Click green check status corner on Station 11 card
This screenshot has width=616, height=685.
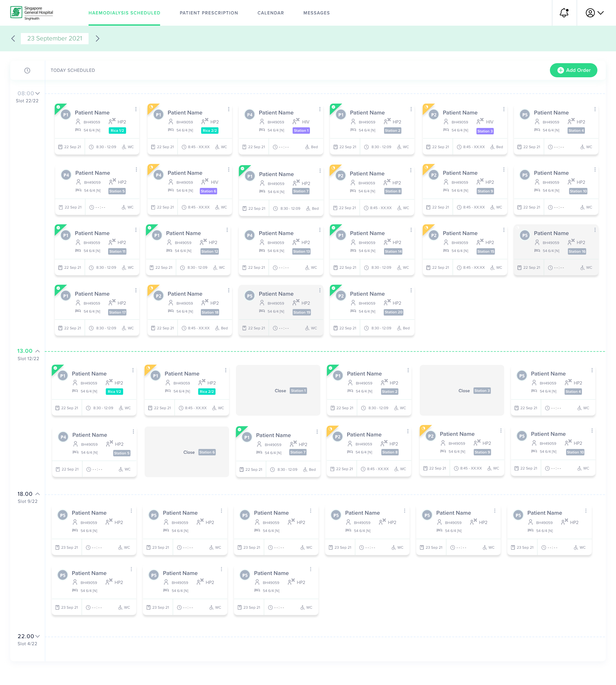[59, 229]
